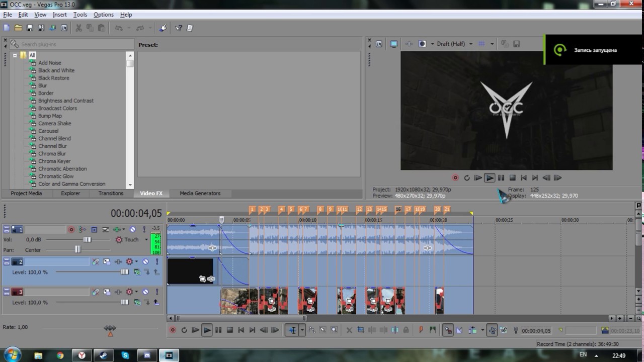
Task: Adjust the Pan slider on track 1
Action: pos(77,249)
